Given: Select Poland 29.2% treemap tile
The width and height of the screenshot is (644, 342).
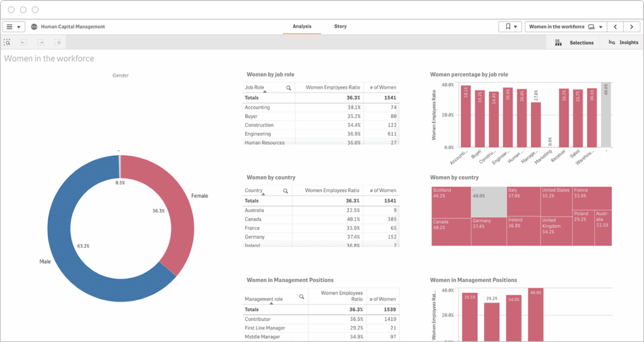Looking at the screenshot, I should tap(583, 228).
